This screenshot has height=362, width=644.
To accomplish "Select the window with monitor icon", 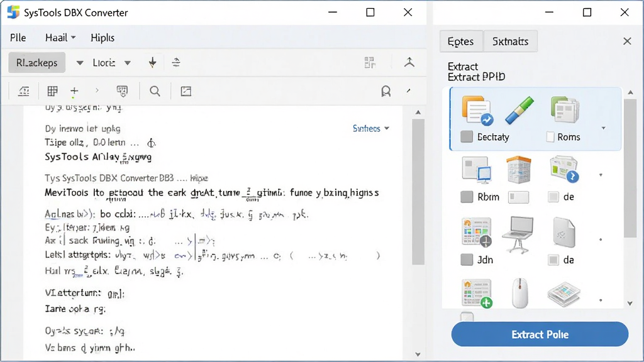I will [477, 170].
